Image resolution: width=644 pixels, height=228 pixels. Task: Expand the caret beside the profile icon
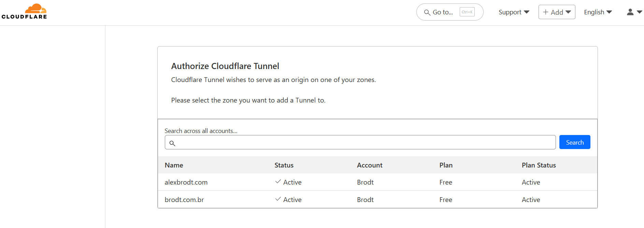click(x=640, y=12)
